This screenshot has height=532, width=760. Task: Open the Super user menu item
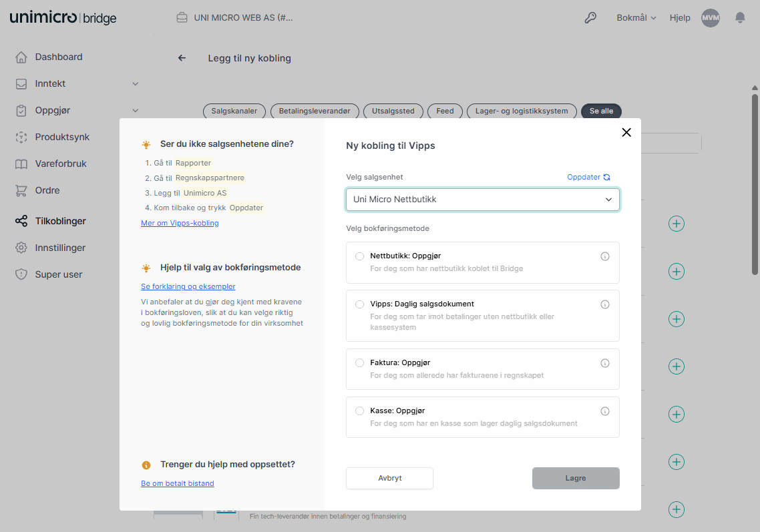click(x=59, y=274)
